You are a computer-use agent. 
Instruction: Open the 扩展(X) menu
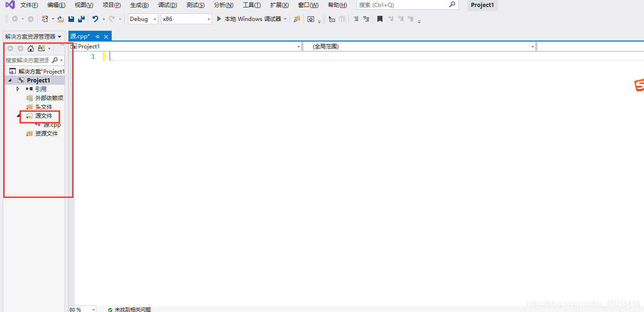pyautogui.click(x=280, y=5)
